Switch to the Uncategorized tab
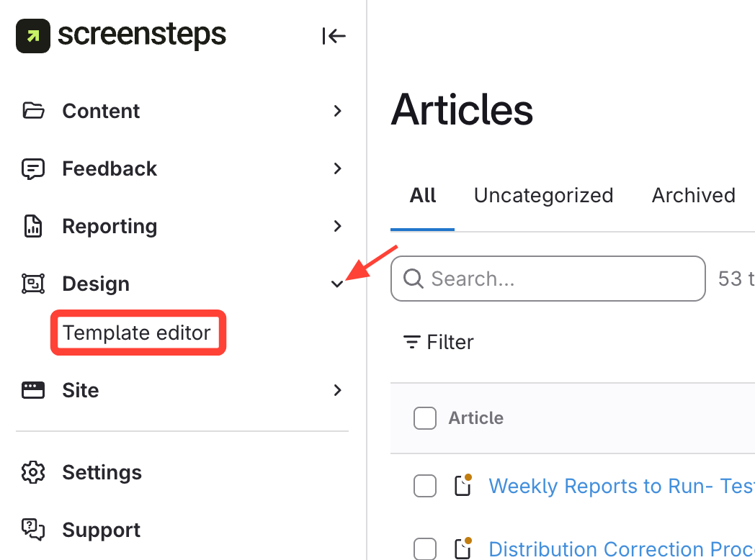The height and width of the screenshot is (560, 755). click(x=543, y=195)
